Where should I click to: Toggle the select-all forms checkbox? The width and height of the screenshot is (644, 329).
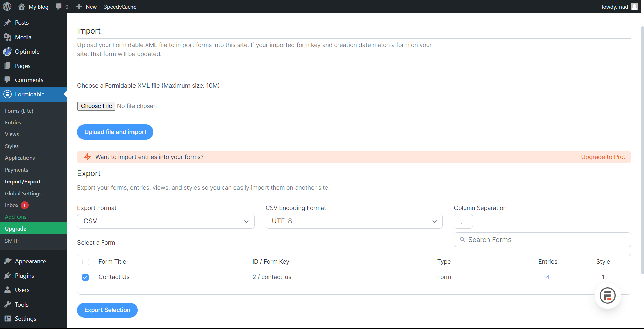tap(86, 262)
